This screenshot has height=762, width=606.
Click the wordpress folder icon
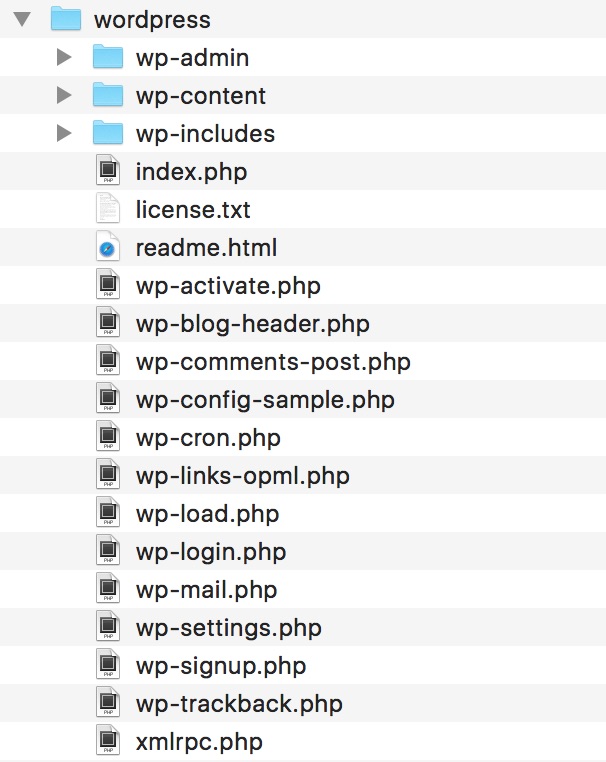click(65, 19)
